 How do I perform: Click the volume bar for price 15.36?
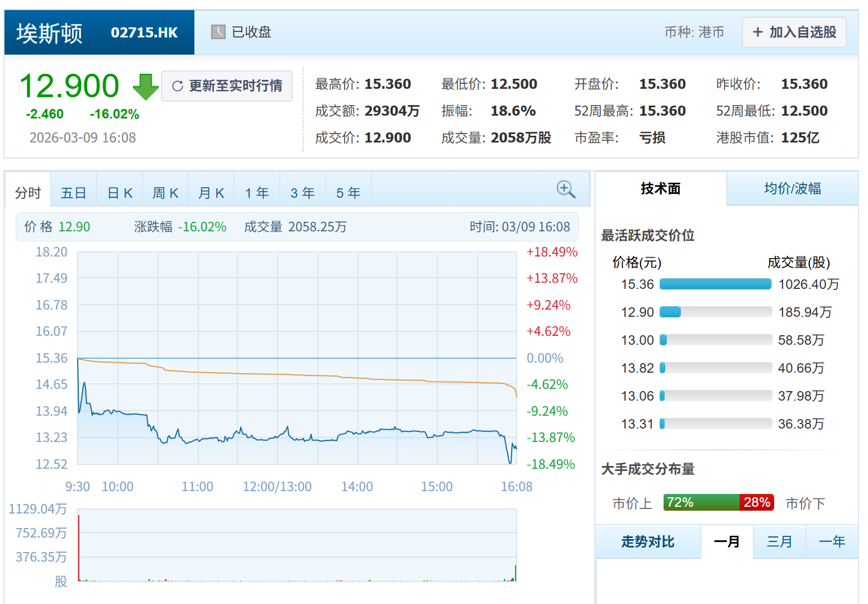pos(715,284)
